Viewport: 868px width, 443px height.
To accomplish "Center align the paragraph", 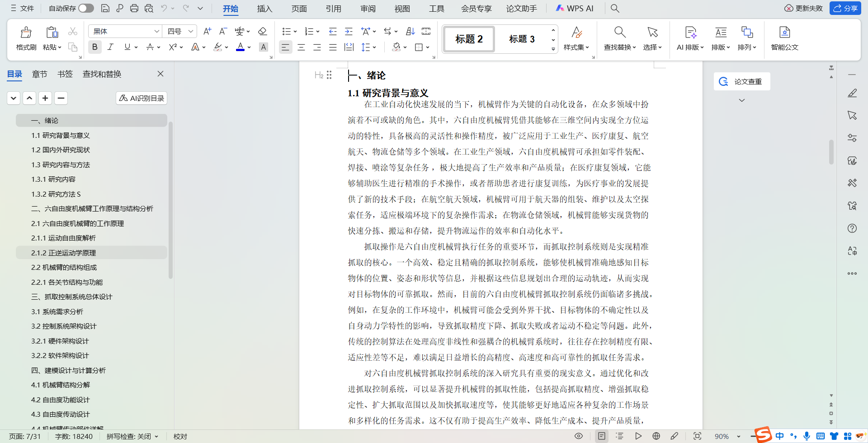I will 301,47.
